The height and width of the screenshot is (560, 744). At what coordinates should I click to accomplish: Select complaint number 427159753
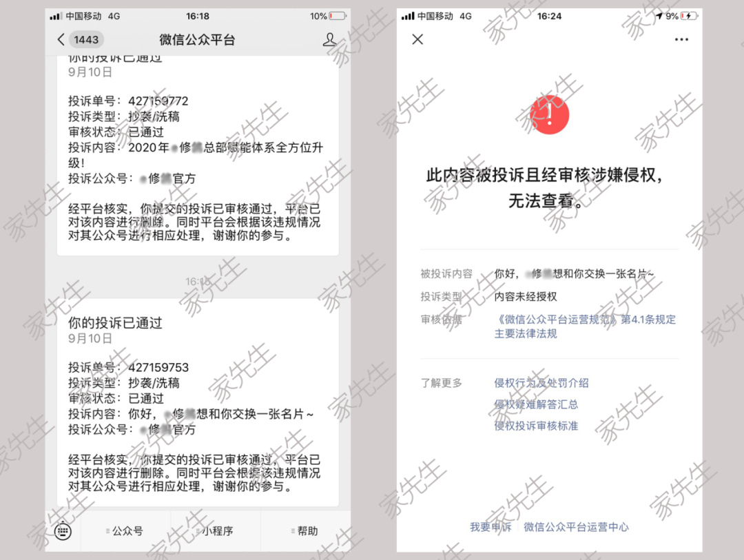point(158,367)
